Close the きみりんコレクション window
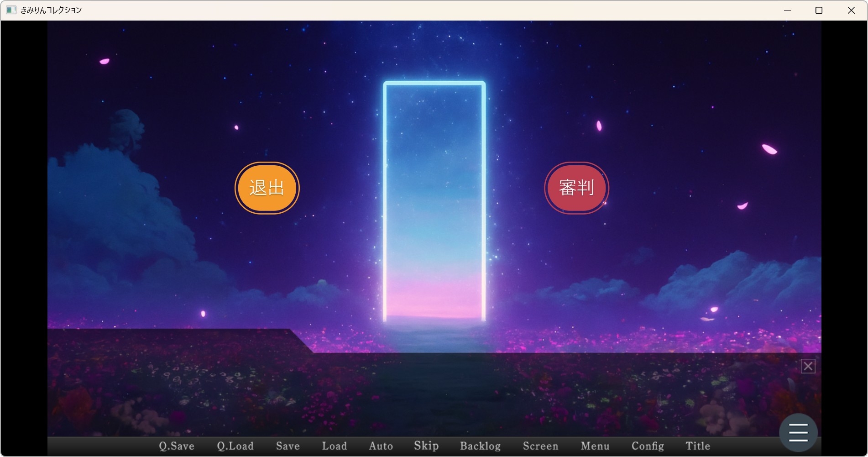 coord(851,10)
